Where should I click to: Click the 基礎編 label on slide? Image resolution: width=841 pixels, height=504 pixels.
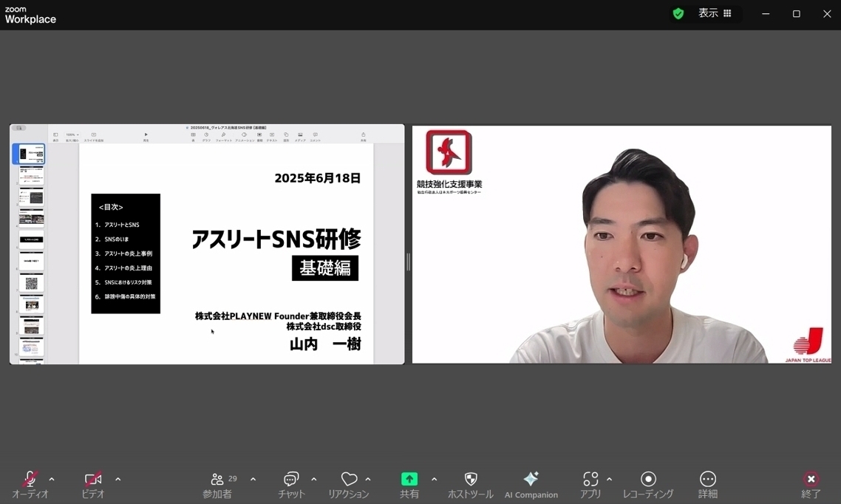[x=325, y=268]
